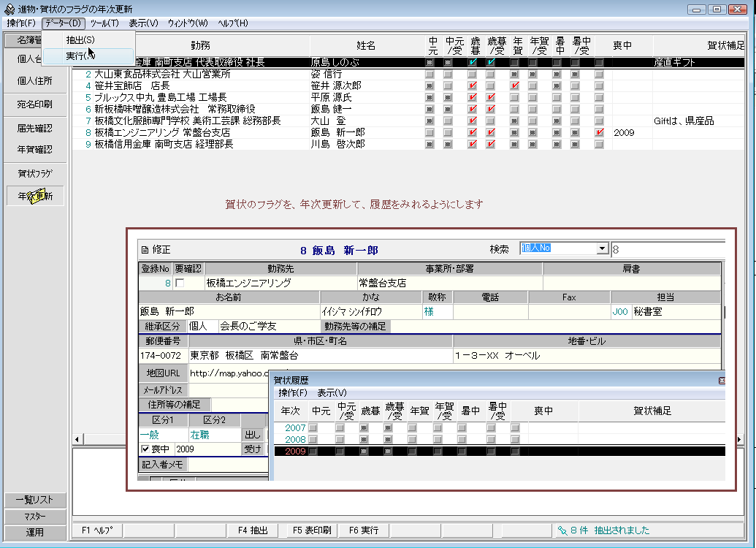This screenshot has height=548, width=756.
Task: Click the F6 実行 function key button
Action: tap(364, 530)
